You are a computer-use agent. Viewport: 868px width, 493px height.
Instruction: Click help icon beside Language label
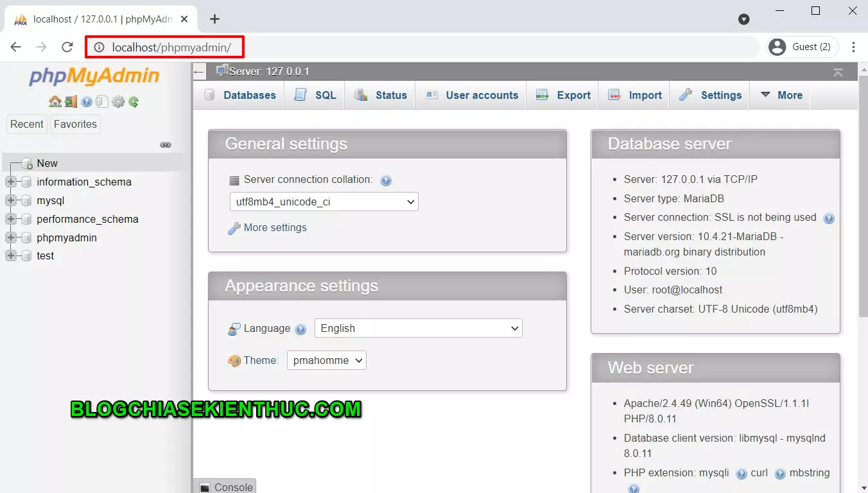300,329
